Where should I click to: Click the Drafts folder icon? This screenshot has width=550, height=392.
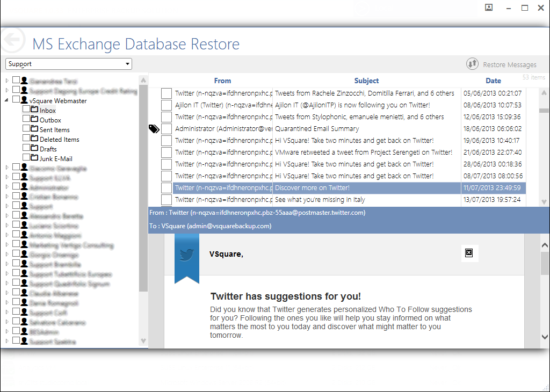(x=34, y=148)
